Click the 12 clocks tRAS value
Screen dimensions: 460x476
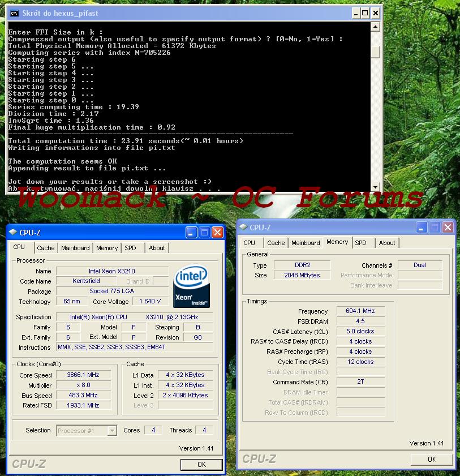click(x=360, y=362)
